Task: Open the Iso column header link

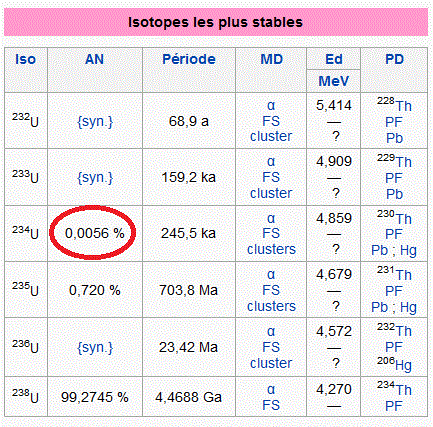Action: (x=25, y=59)
